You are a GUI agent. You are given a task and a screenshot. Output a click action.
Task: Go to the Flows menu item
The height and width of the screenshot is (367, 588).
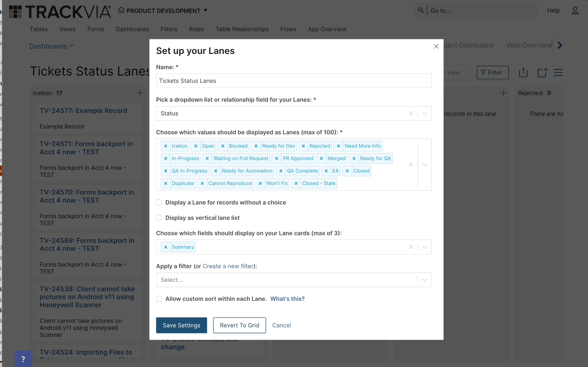tap(288, 29)
